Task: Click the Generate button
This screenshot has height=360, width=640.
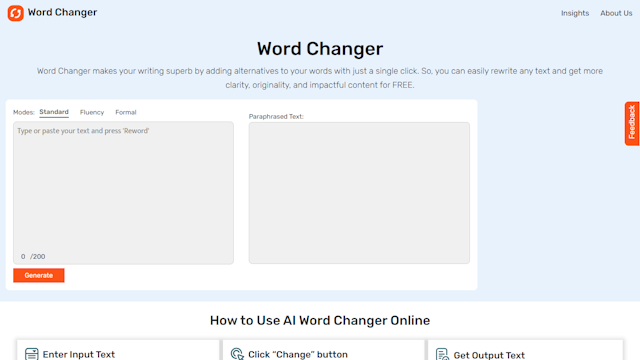Action: coord(39,276)
